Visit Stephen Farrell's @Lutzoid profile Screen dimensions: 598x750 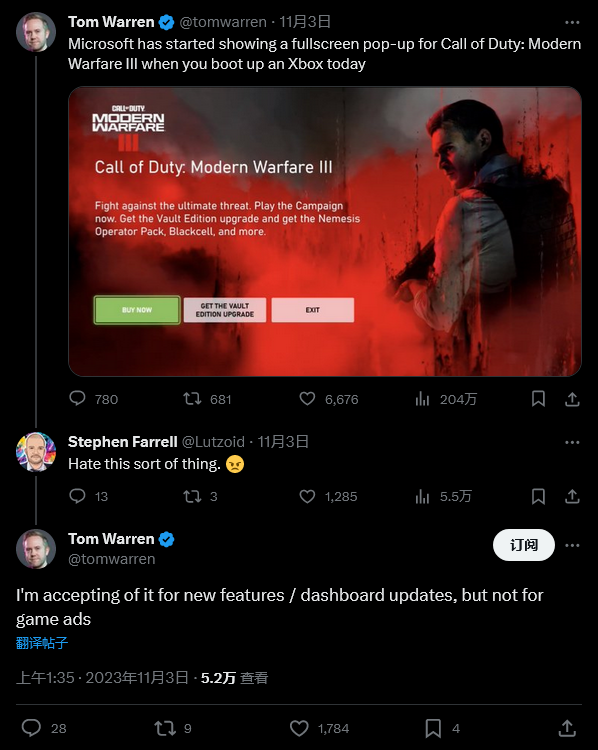[x=213, y=441]
